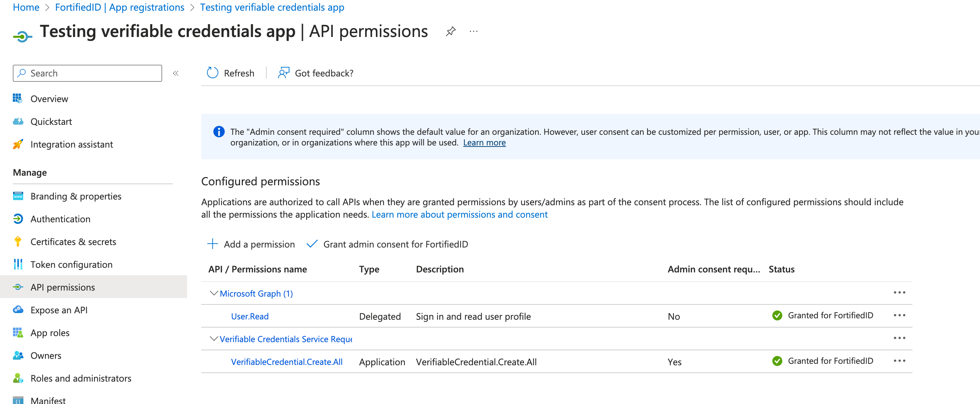The image size is (980, 404).
Task: Go to FortifiedID | App registrations breadcrumb
Action: (x=119, y=7)
